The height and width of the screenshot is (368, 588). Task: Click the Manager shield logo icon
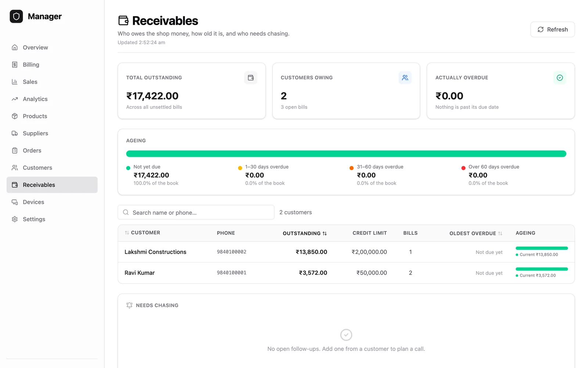coord(16,16)
